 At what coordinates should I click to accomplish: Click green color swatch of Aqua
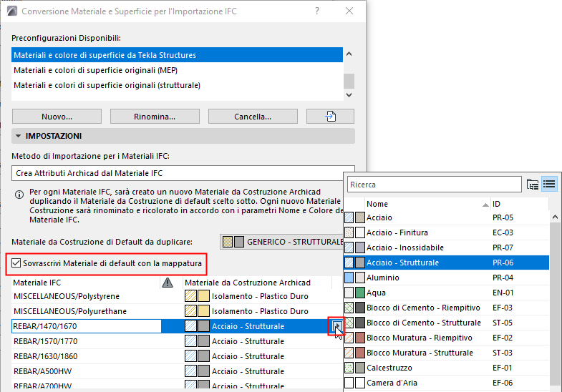360,293
